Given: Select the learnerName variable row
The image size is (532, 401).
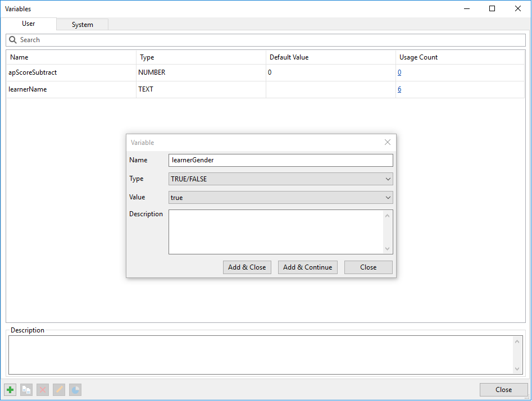Looking at the screenshot, I should [x=266, y=89].
